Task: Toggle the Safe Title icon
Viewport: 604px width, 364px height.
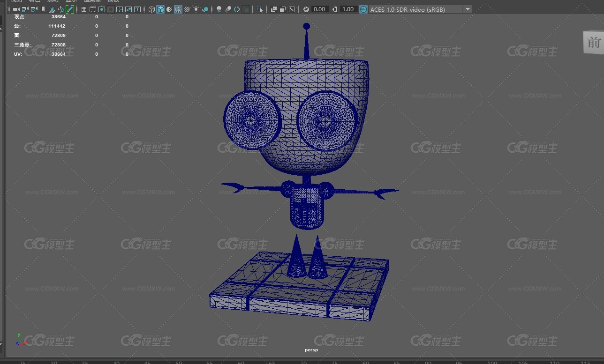Action: (137, 9)
